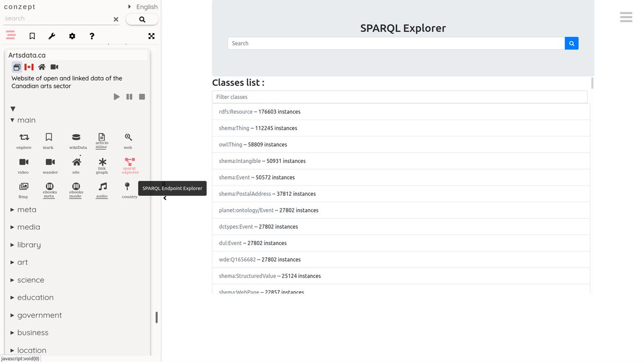Viewport: 644px width, 362px height.
Task: Select wde:Q1656682 class row
Action: tap(401, 260)
